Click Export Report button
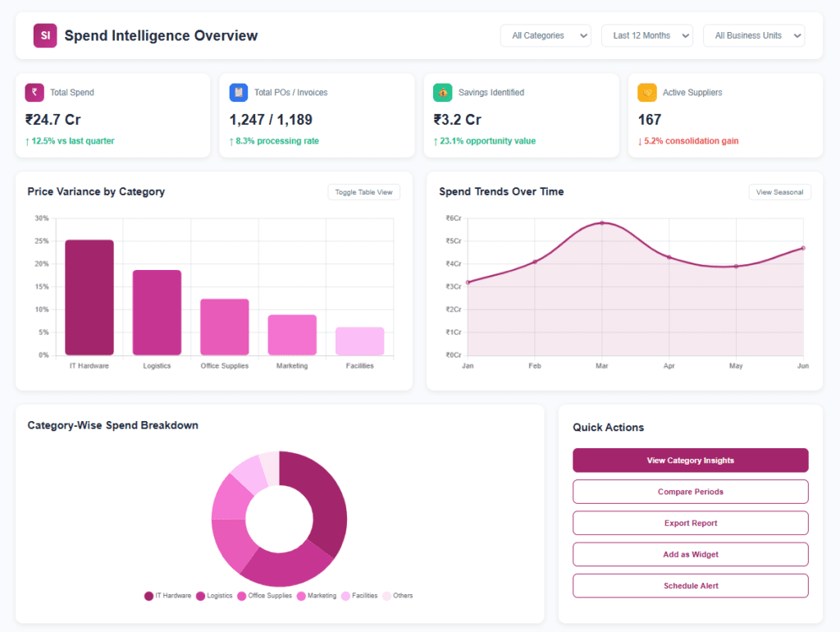This screenshot has width=840, height=632. (690, 523)
